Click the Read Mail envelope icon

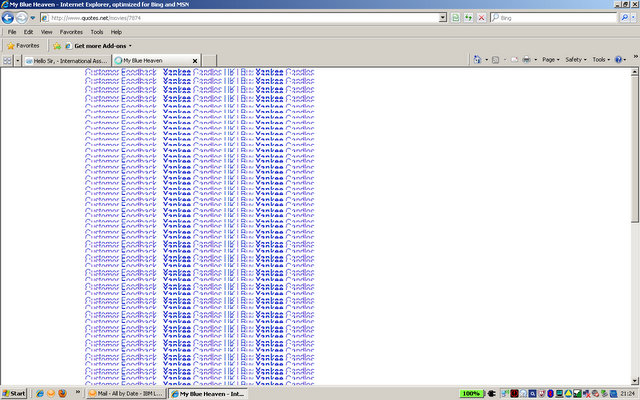(x=513, y=60)
